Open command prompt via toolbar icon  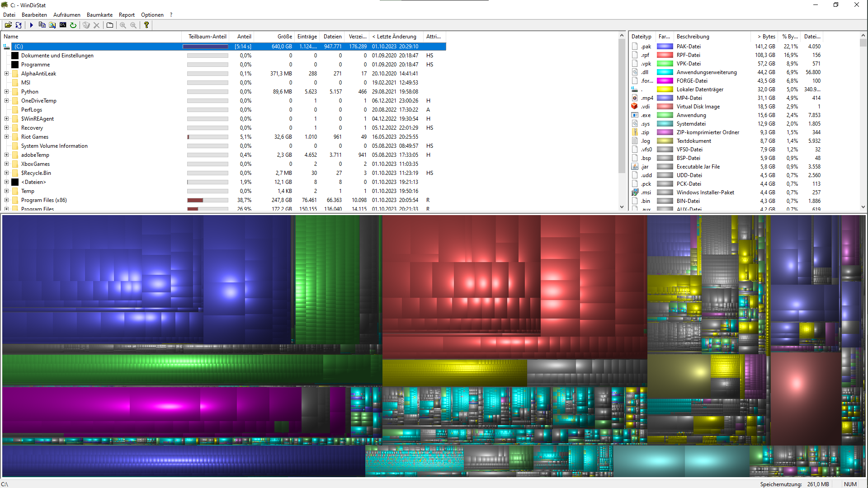point(63,25)
